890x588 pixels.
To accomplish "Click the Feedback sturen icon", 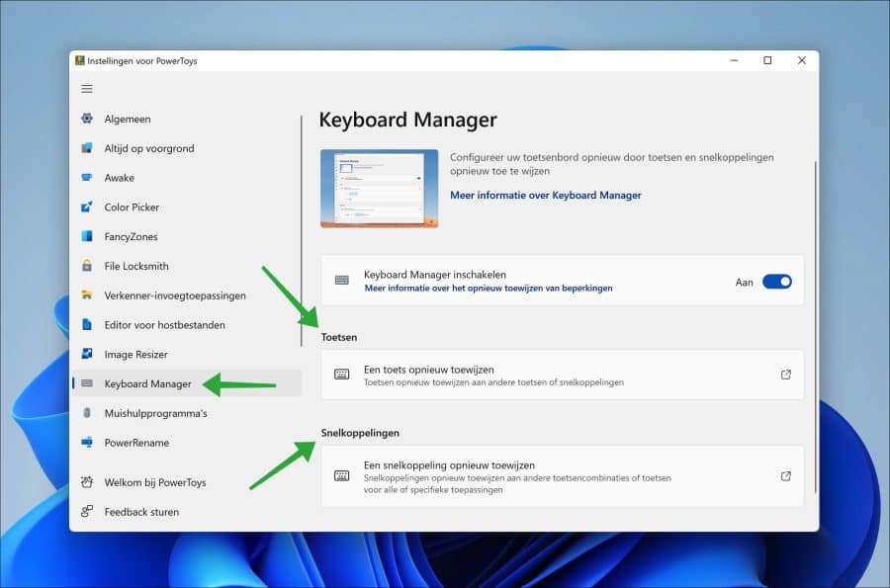I will (x=87, y=512).
